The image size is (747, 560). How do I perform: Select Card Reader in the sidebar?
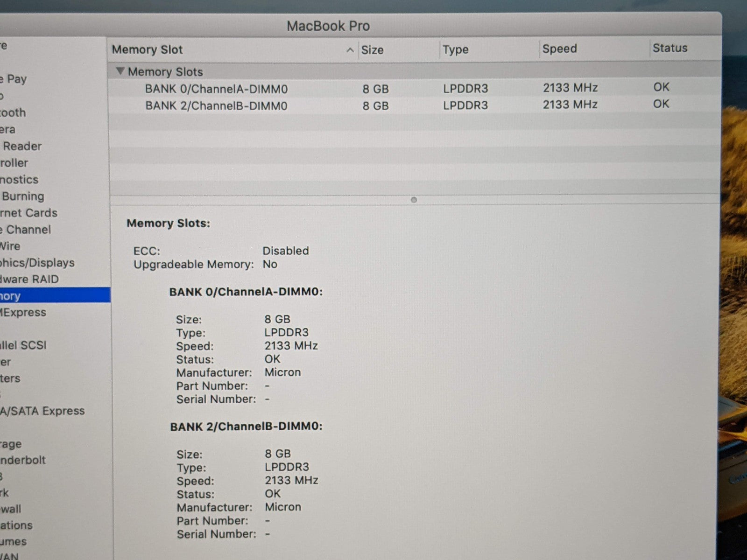(21, 146)
